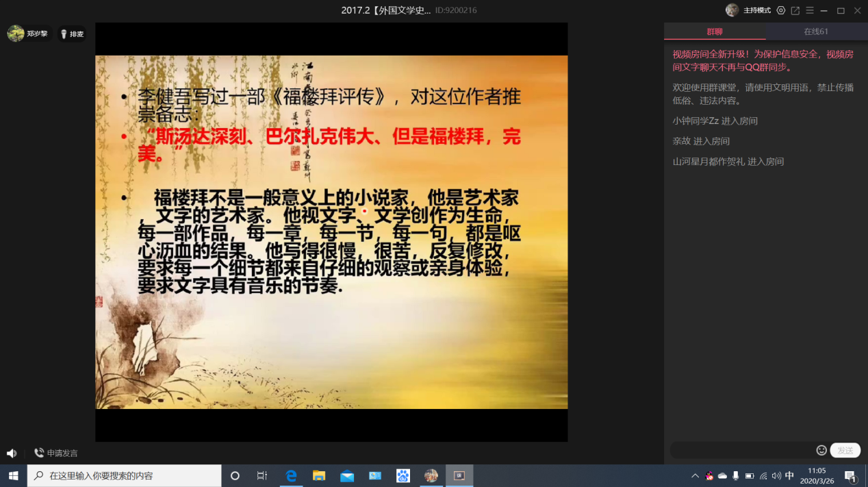Toggle the 中 input method indicator
This screenshot has height=487, width=868.
pyautogui.click(x=789, y=476)
